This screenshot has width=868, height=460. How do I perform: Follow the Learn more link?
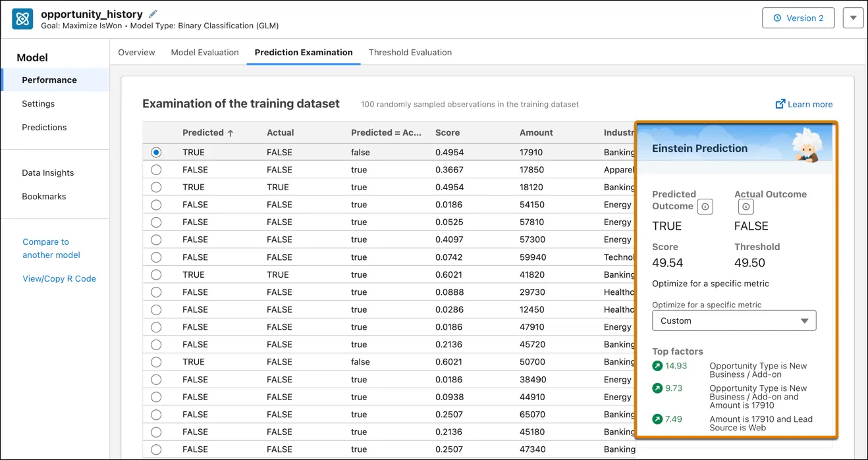810,104
